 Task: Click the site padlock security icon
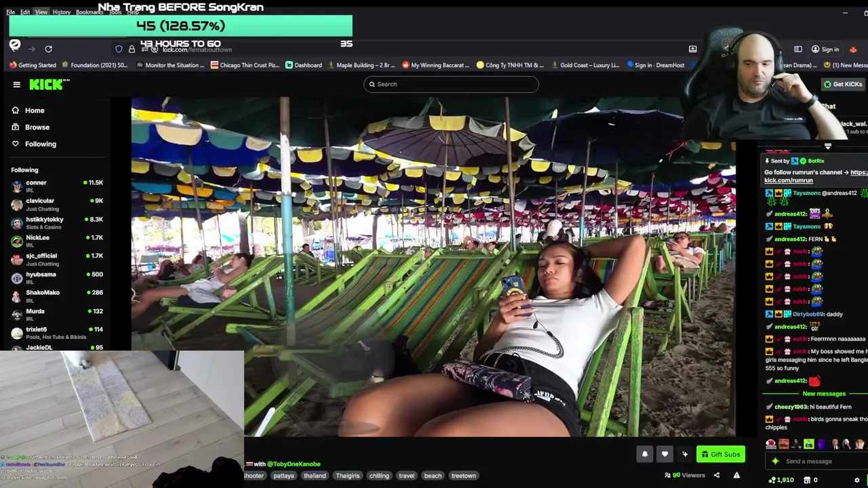click(x=132, y=49)
